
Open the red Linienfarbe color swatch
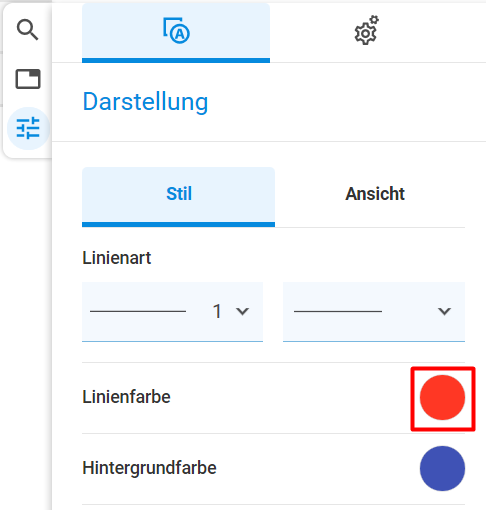[x=442, y=397]
